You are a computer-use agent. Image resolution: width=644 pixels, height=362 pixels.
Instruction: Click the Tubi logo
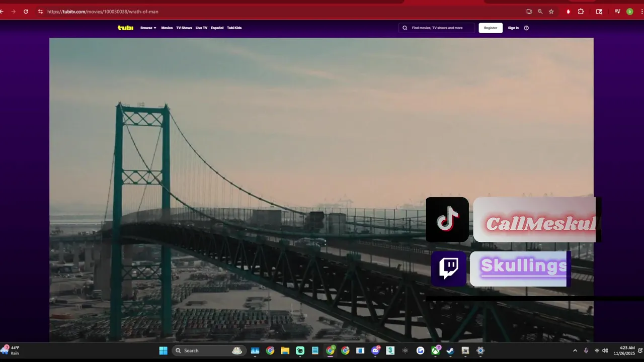(x=125, y=28)
